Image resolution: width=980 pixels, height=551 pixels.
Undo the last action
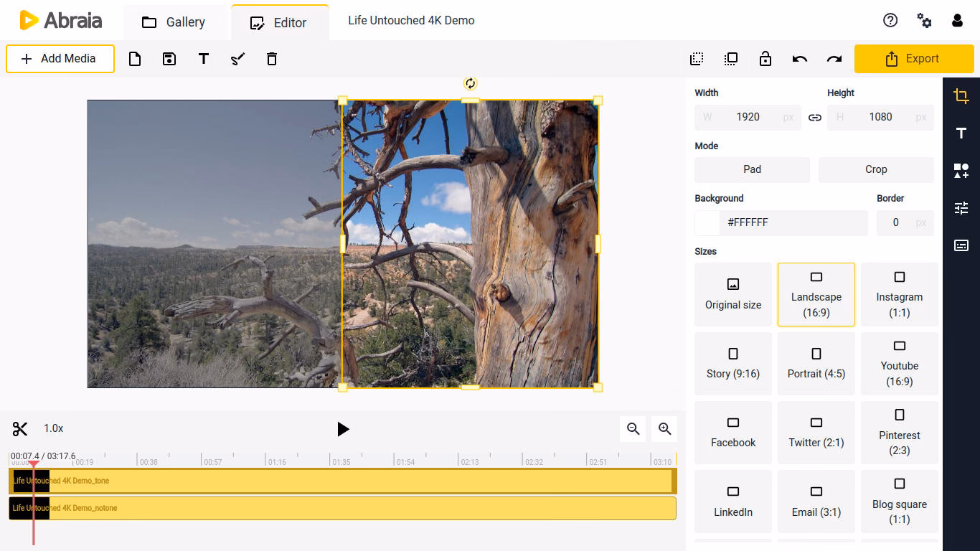(799, 59)
